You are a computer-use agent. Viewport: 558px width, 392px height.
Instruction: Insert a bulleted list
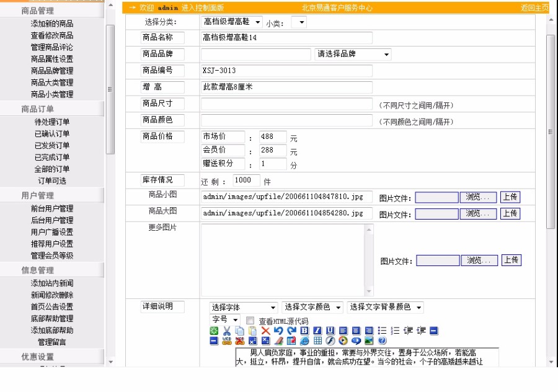pyautogui.click(x=382, y=331)
